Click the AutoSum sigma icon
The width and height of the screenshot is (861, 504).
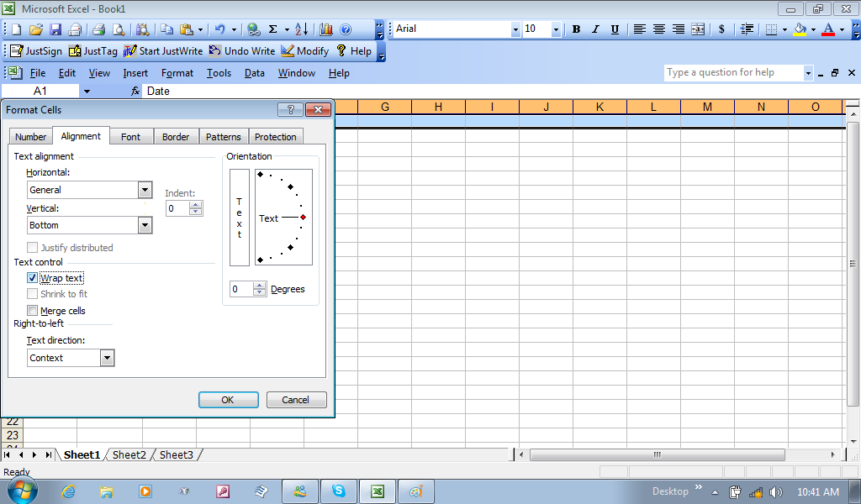(272, 29)
